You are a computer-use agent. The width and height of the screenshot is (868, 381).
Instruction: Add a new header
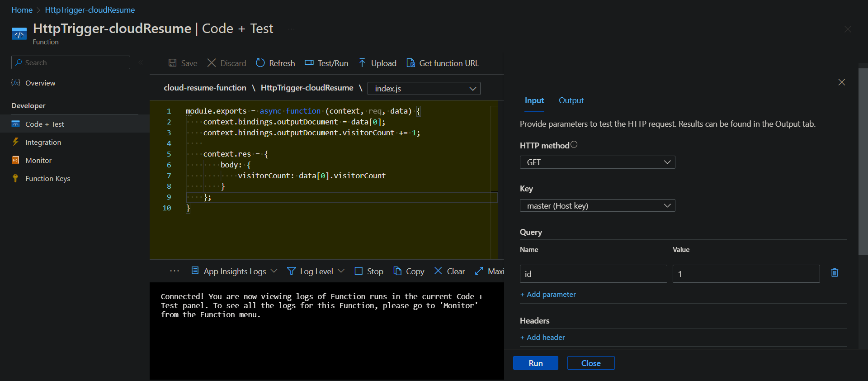542,338
